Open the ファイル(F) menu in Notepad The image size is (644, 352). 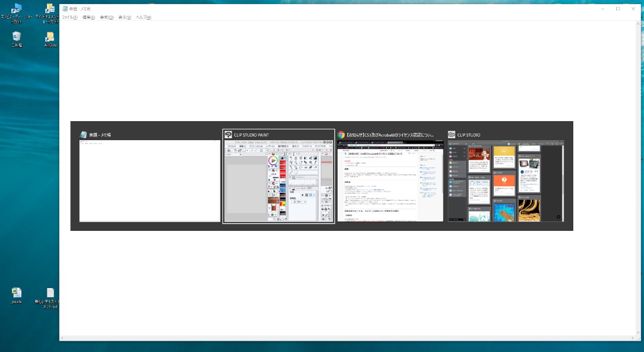pyautogui.click(x=70, y=18)
